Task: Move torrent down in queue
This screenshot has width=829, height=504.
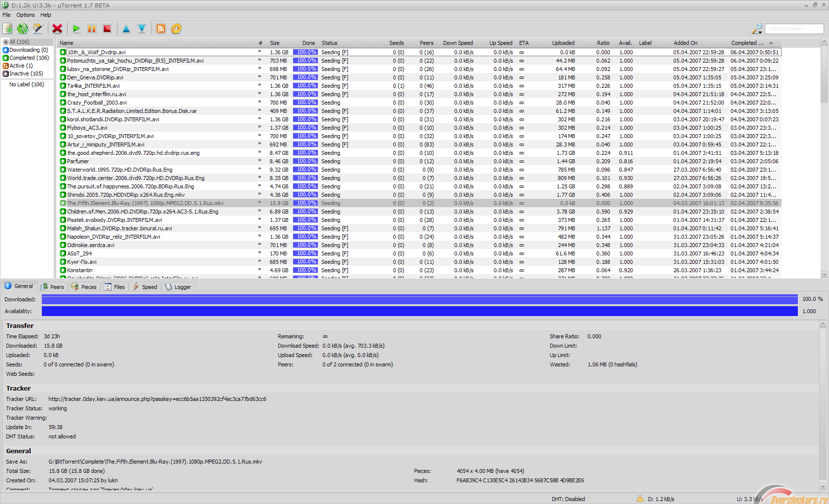Action: tap(142, 29)
